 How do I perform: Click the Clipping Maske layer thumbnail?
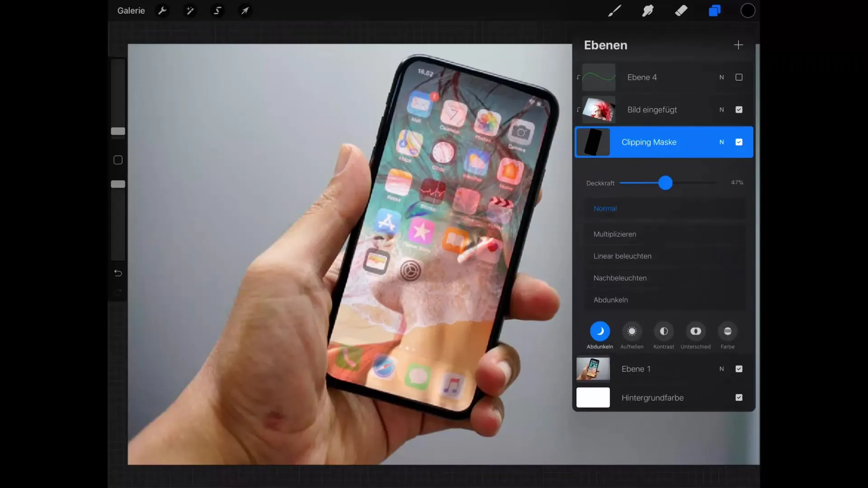pyautogui.click(x=593, y=142)
